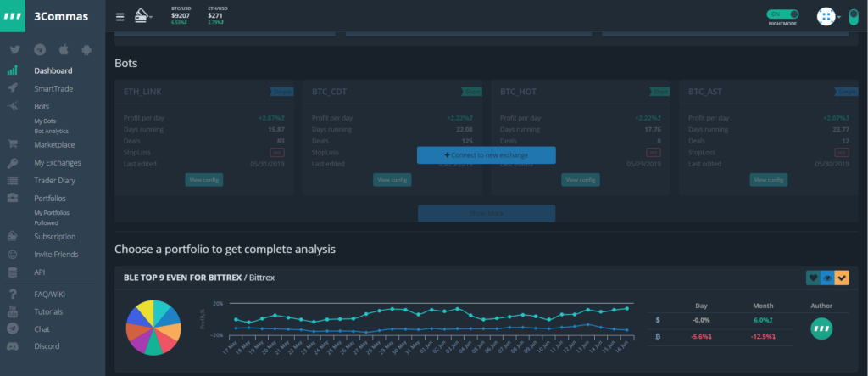View config of ETH_LINK bot

[x=204, y=180]
